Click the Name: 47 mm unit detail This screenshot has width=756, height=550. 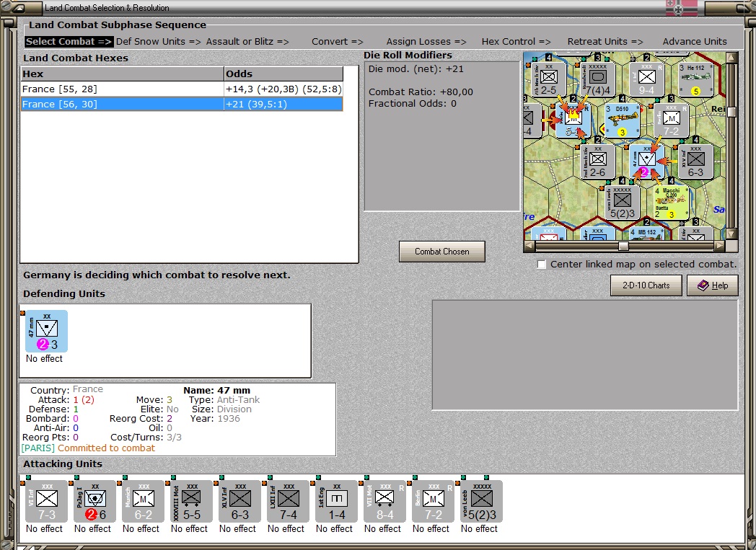217,391
